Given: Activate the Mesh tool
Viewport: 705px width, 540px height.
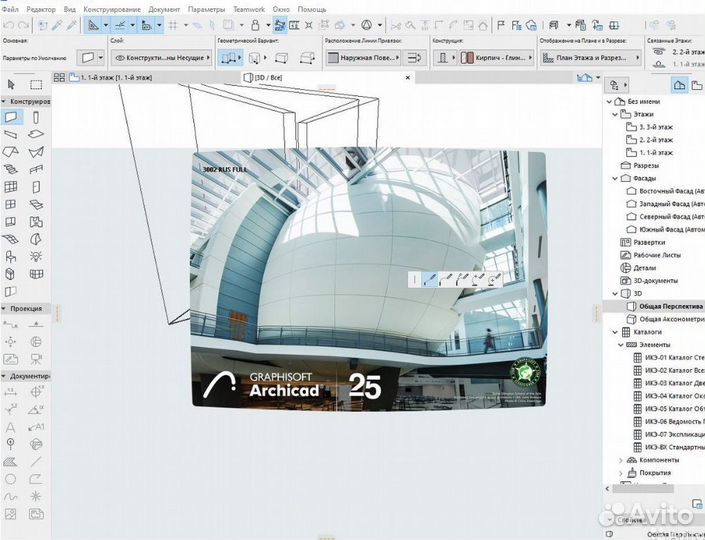Looking at the screenshot, I should (11, 239).
